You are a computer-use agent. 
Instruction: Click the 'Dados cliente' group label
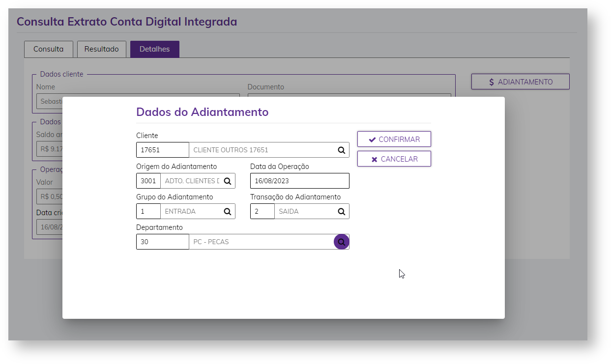61,74
